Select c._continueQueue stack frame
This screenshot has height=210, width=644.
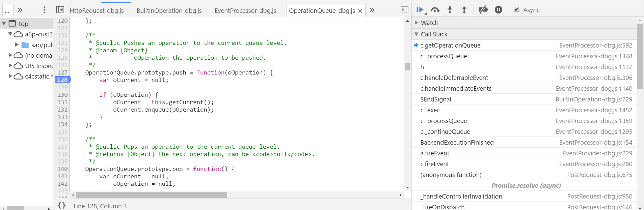[524, 131]
